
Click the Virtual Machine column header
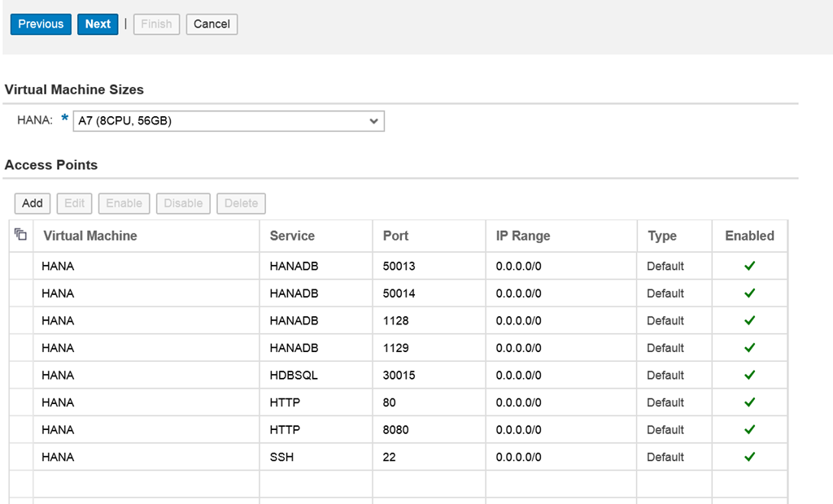[90, 236]
